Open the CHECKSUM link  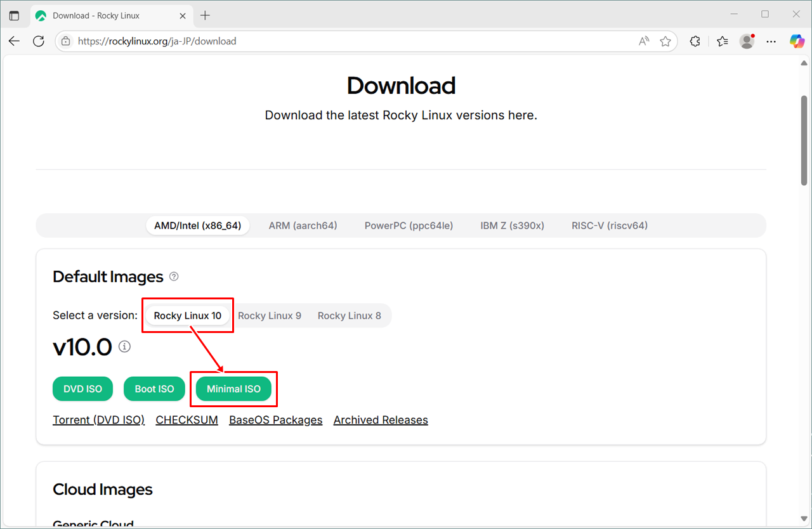click(x=187, y=420)
